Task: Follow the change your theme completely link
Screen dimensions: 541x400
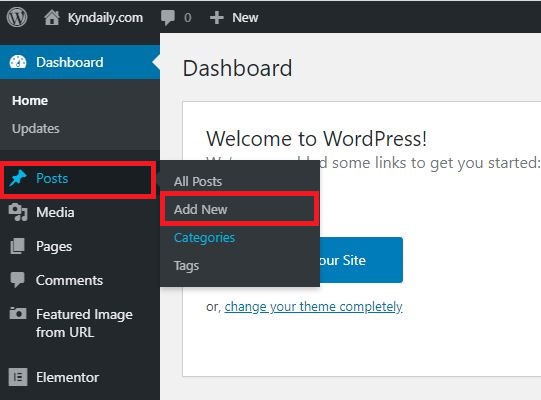Action: point(313,306)
